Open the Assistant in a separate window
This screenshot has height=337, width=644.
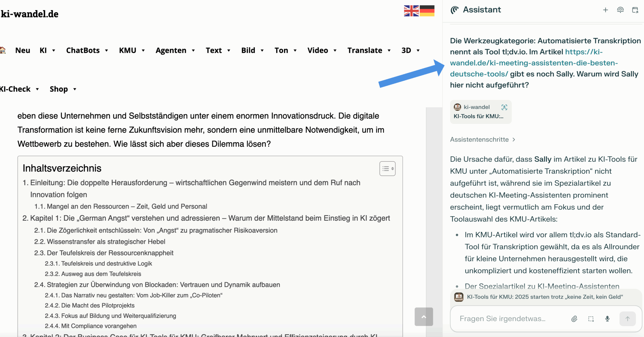(x=635, y=10)
